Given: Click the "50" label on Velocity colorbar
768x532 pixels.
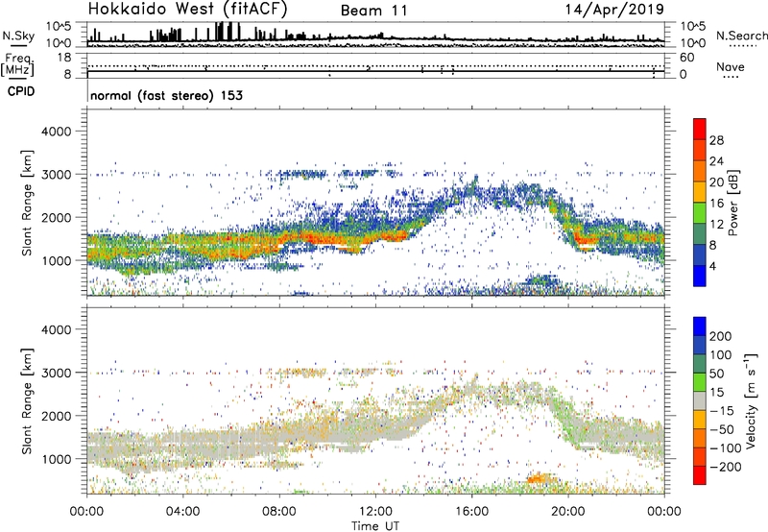Looking at the screenshot, I should pos(716,374).
